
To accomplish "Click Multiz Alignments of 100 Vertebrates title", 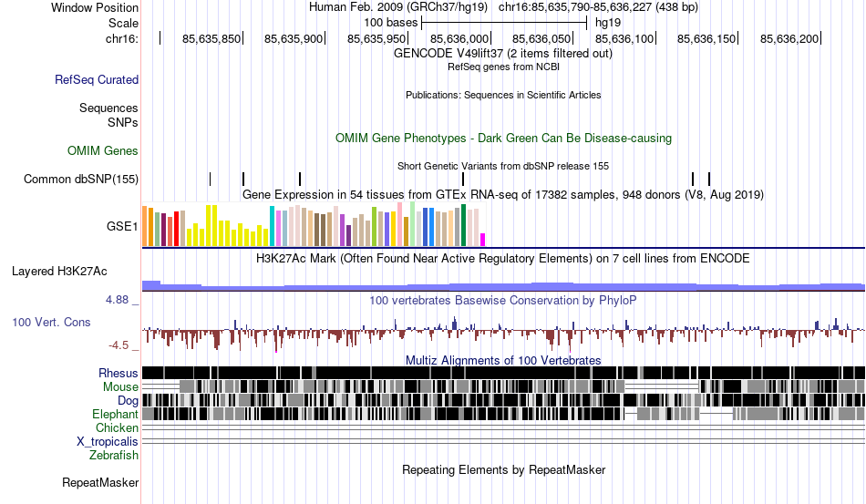I will [503, 361].
